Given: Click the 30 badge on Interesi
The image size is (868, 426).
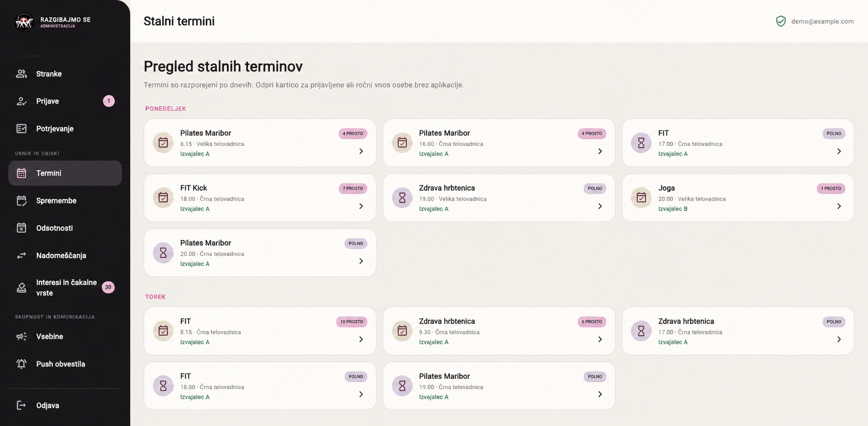Looking at the screenshot, I should (108, 287).
